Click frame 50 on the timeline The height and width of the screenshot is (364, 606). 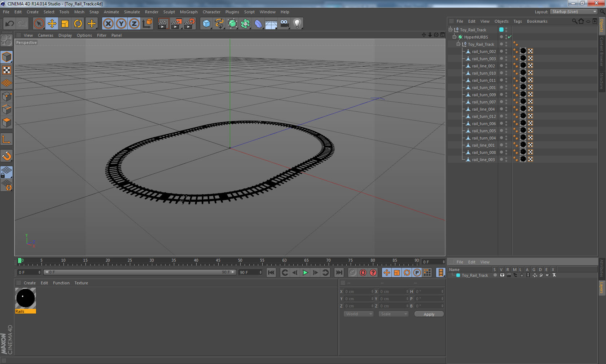[x=240, y=261]
